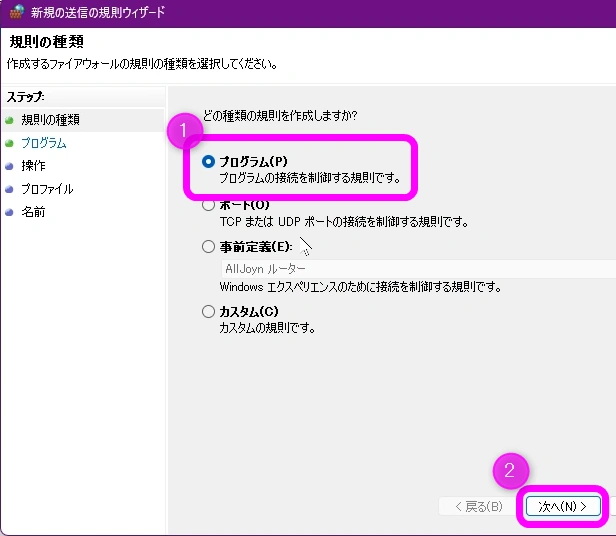Screen dimensions: 616x536
Task: Open the AllJoyn ルーター predefined dropdown
Action: pyautogui.click(x=418, y=269)
